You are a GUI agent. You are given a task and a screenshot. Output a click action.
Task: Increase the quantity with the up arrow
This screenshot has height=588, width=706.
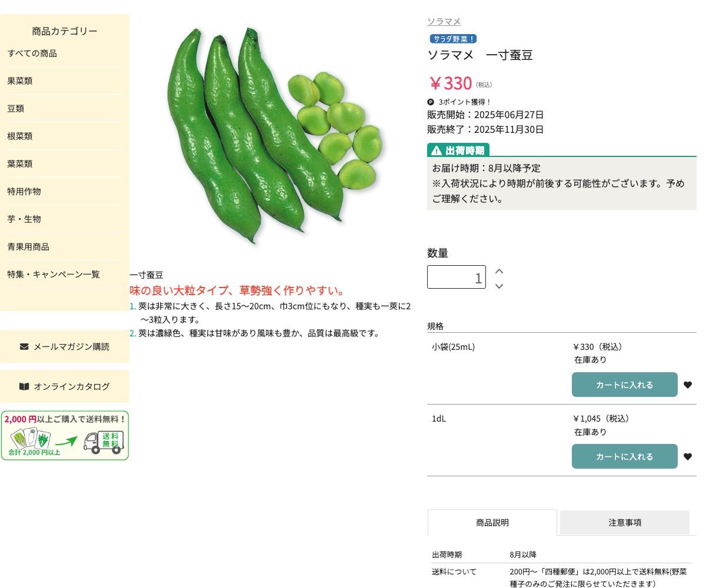498,271
